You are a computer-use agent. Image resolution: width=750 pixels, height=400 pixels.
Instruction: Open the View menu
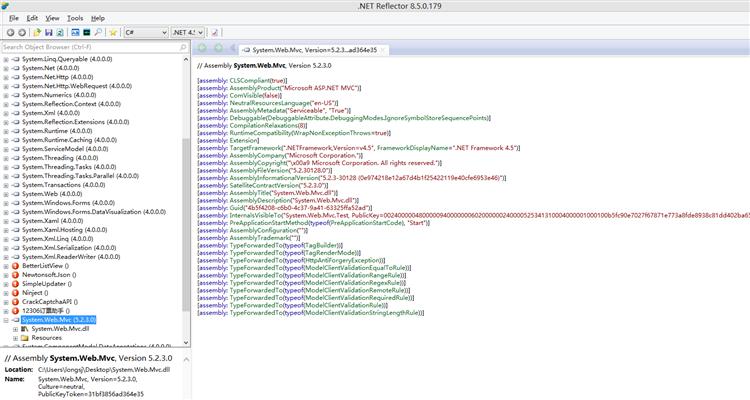[x=52, y=18]
